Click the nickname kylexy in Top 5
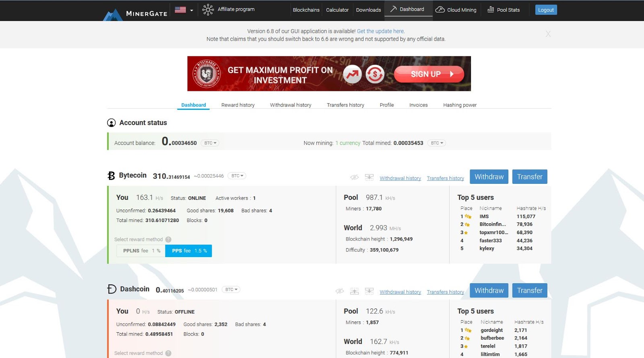Viewport: 644px width, 358px height. point(487,249)
